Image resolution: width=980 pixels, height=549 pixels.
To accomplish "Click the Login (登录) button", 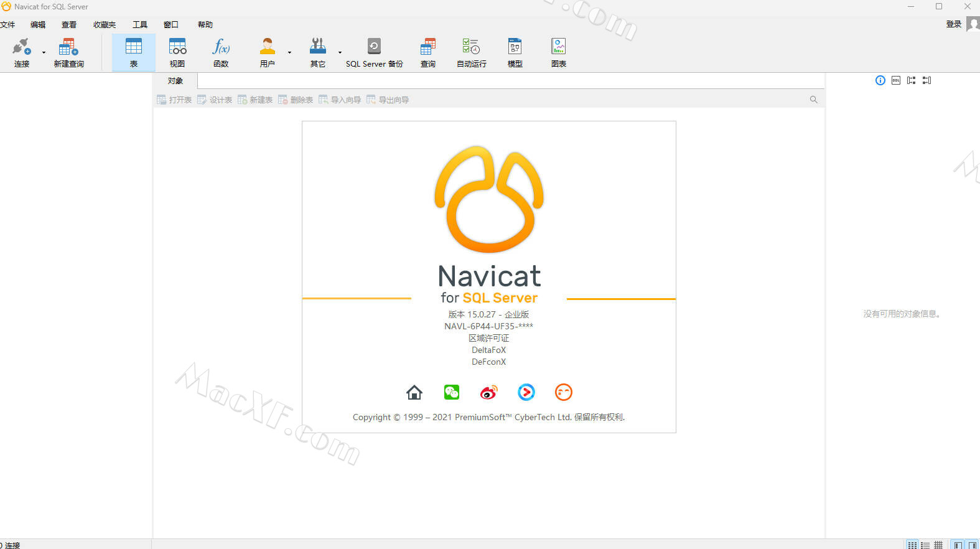I will 953,24.
